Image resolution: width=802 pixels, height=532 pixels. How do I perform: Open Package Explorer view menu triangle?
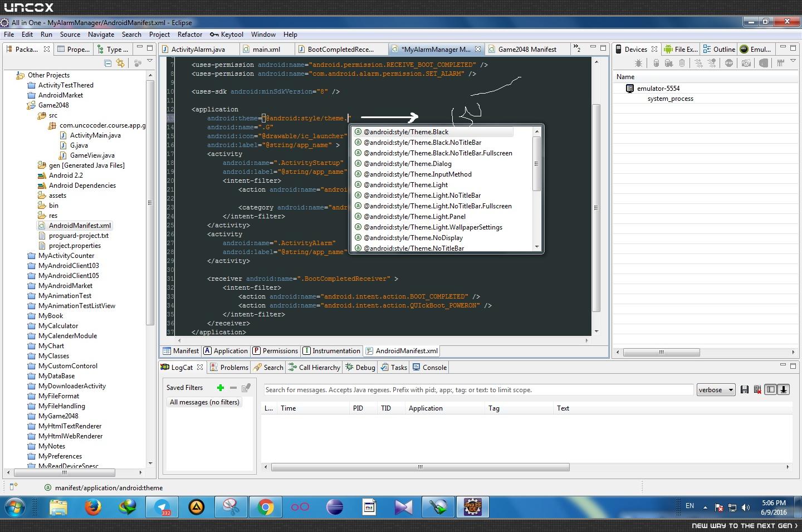tap(150, 61)
